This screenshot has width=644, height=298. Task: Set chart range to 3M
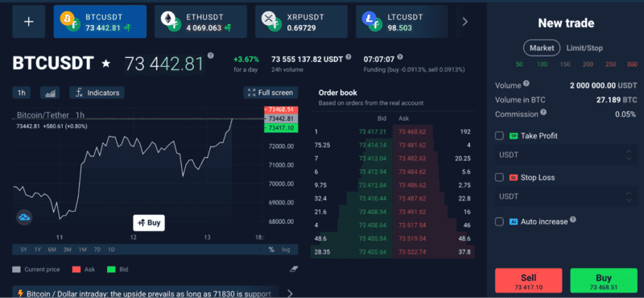coord(68,250)
